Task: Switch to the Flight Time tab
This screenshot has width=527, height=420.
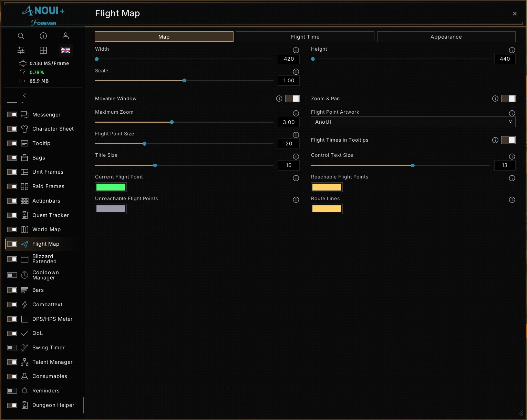Action: pos(305,37)
